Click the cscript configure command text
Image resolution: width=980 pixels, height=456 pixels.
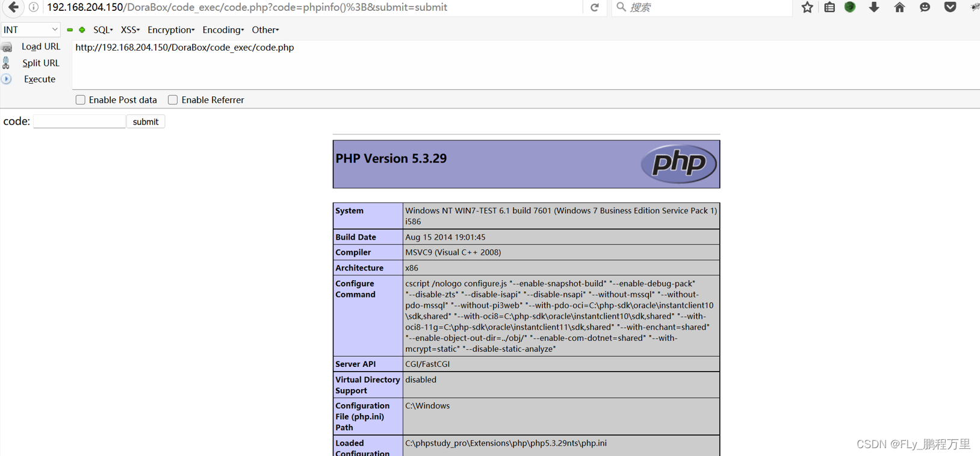[559, 316]
